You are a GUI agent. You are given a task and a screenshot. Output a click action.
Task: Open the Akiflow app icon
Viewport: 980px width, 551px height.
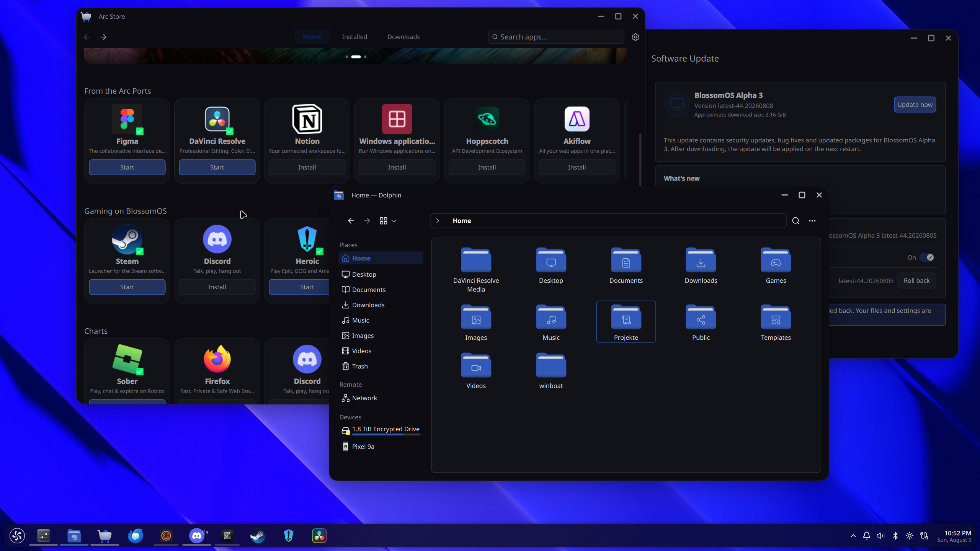577,119
